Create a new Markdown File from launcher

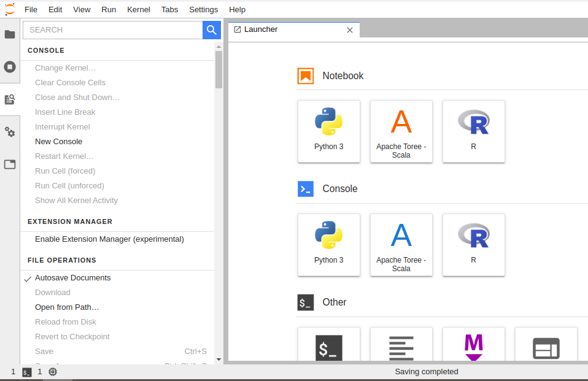point(474,344)
